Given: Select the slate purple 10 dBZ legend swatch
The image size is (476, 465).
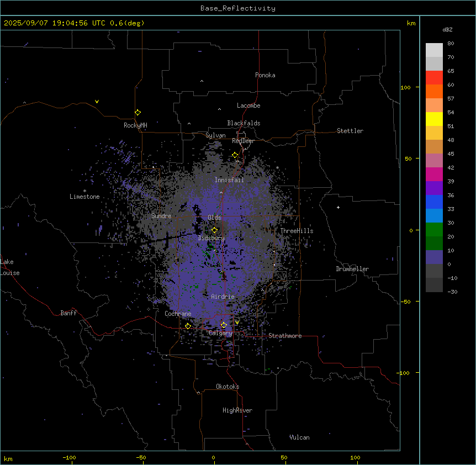Looking at the screenshot, I should click(434, 257).
